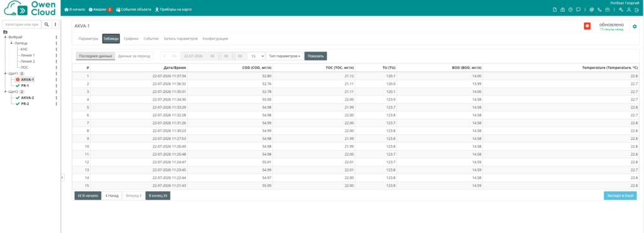Collapse the sidebar with arrow handle

(62, 177)
